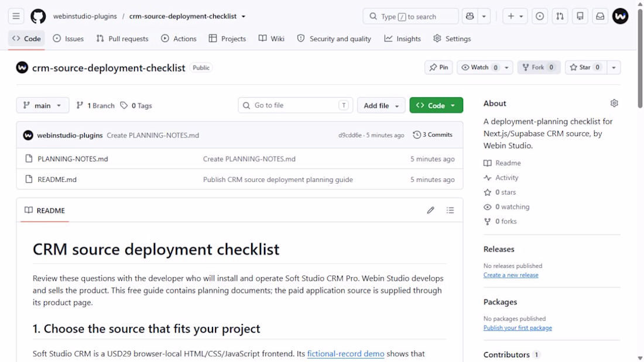Open the Actions tab
Viewport: 644px width, 362px height.
[x=179, y=39]
